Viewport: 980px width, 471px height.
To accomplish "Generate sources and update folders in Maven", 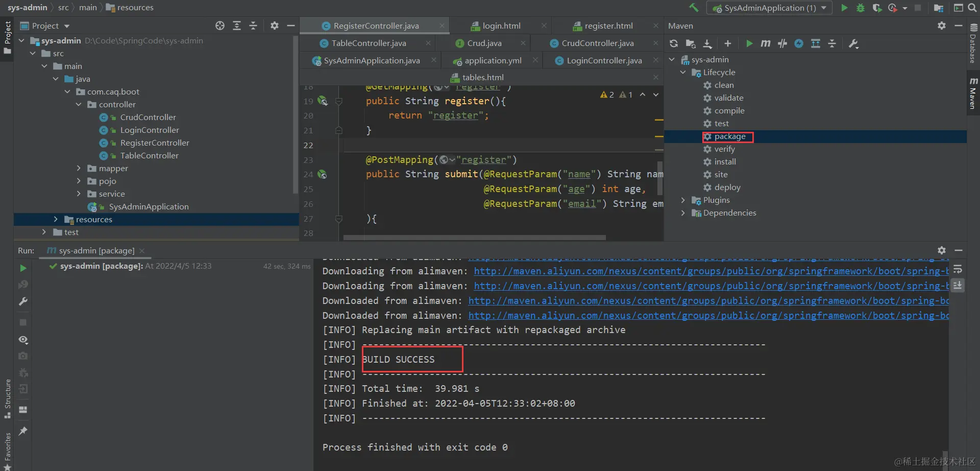I will (x=691, y=43).
